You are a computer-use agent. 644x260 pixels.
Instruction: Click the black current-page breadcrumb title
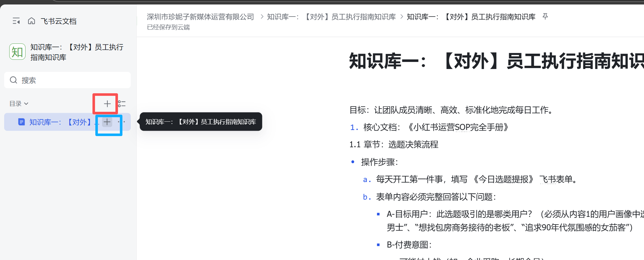[471, 17]
